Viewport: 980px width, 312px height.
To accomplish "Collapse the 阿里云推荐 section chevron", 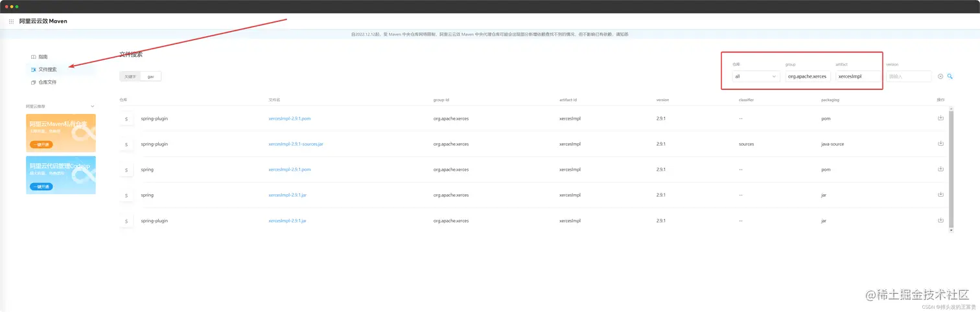I will coord(92,106).
